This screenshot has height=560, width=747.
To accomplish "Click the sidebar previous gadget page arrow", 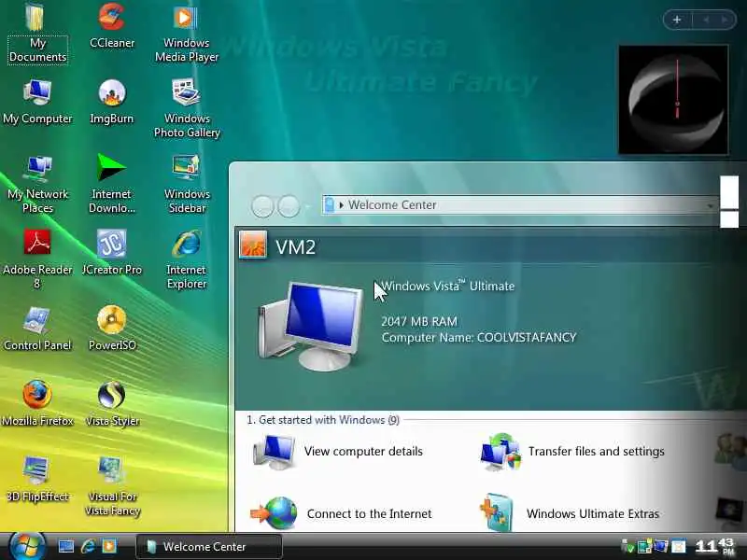I will pyautogui.click(x=706, y=20).
